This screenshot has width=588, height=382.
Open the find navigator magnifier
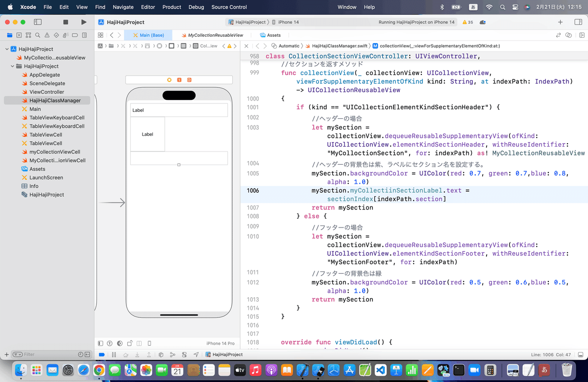tap(37, 35)
